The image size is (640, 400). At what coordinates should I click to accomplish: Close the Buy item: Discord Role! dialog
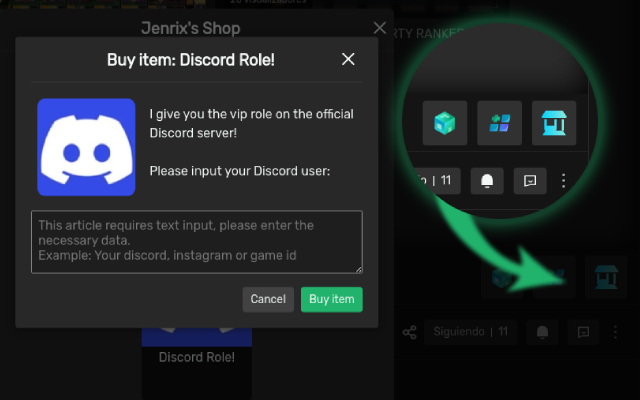click(348, 59)
